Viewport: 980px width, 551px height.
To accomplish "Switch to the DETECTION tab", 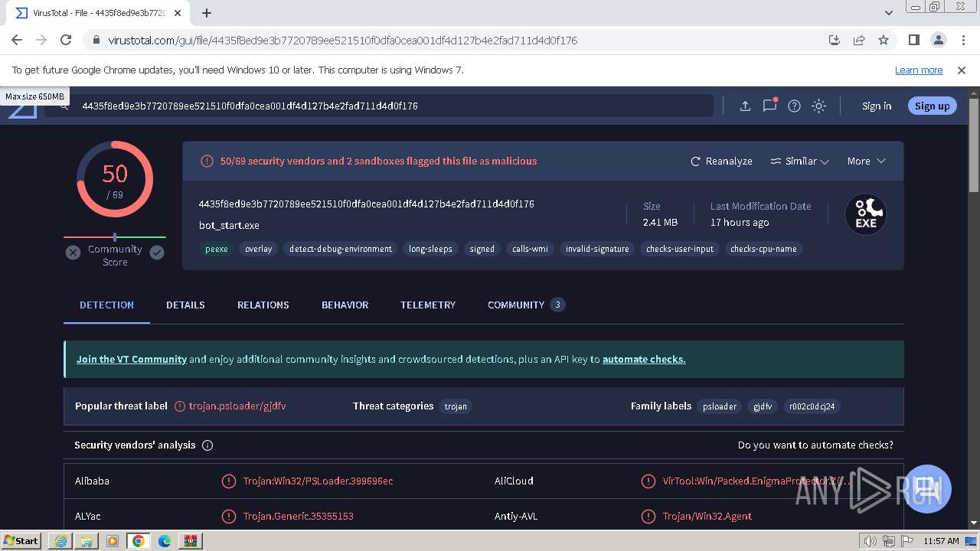I will tap(106, 305).
